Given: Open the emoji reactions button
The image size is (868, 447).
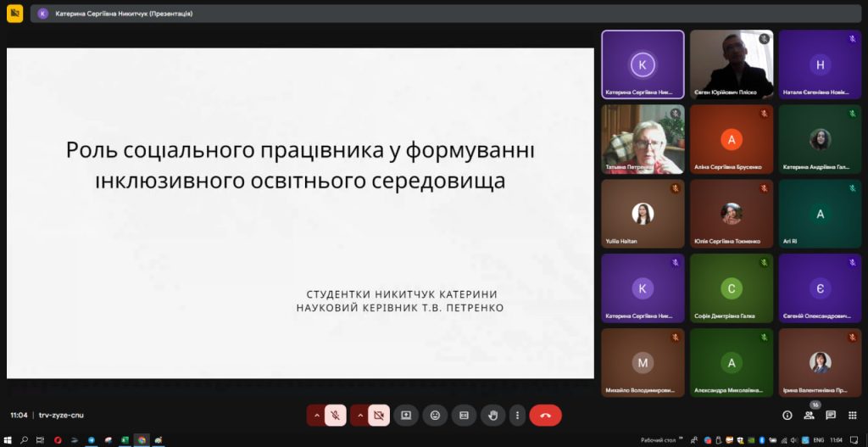Looking at the screenshot, I should 435,416.
